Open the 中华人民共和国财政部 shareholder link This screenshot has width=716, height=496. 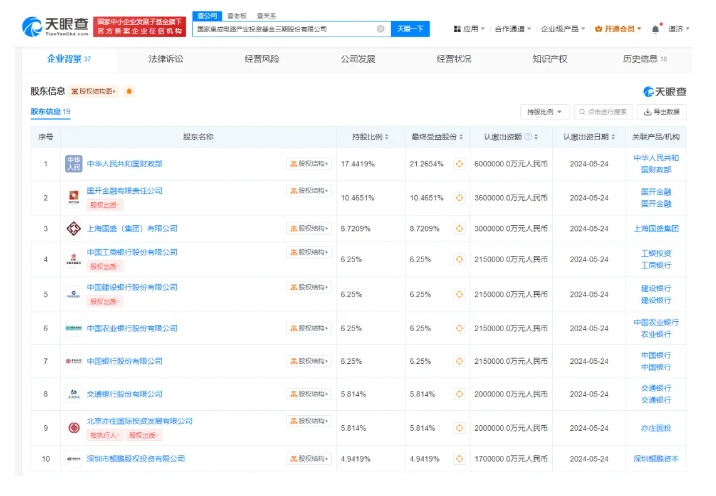point(125,164)
